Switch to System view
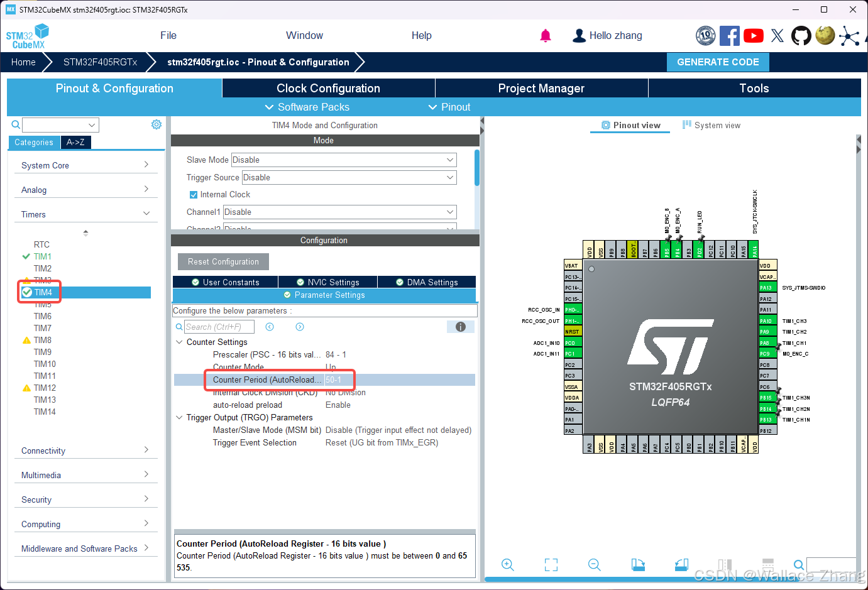This screenshot has width=868, height=590. pyautogui.click(x=711, y=125)
